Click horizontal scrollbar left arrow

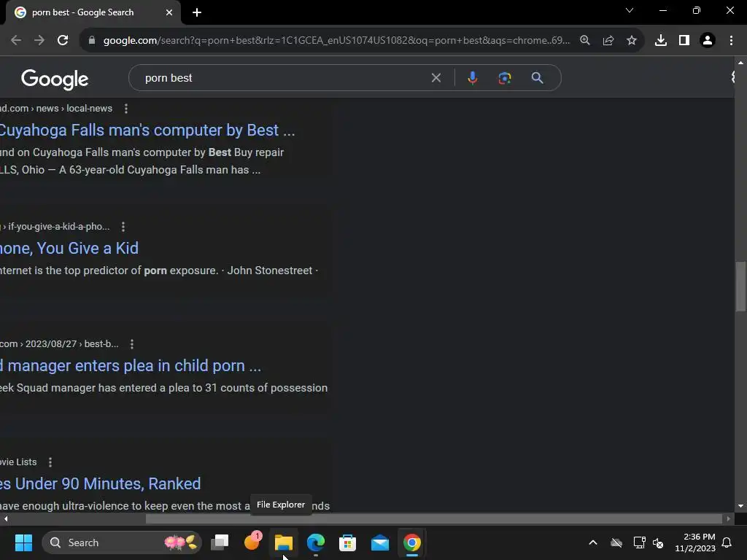pos(6,518)
